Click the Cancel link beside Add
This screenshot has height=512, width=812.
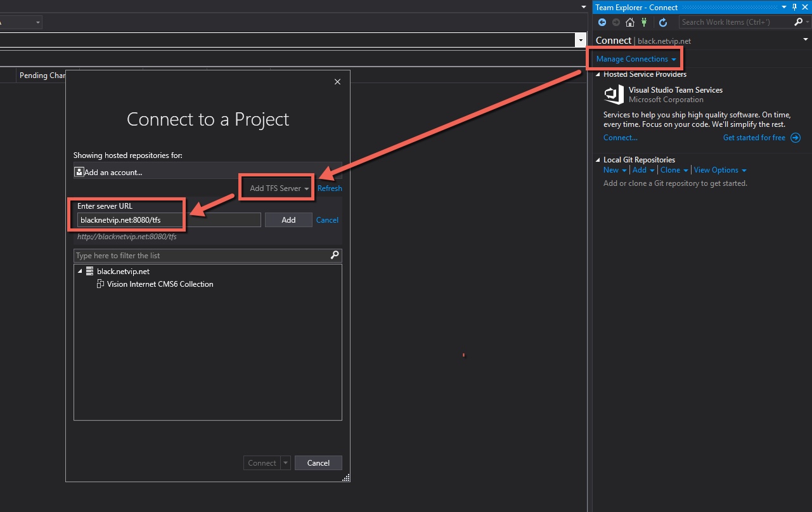pyautogui.click(x=327, y=220)
